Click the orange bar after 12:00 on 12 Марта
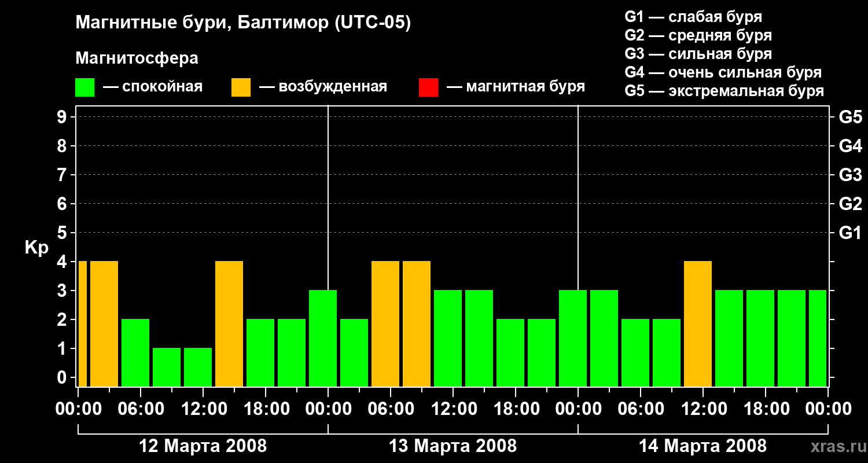The image size is (868, 463). [x=229, y=324]
